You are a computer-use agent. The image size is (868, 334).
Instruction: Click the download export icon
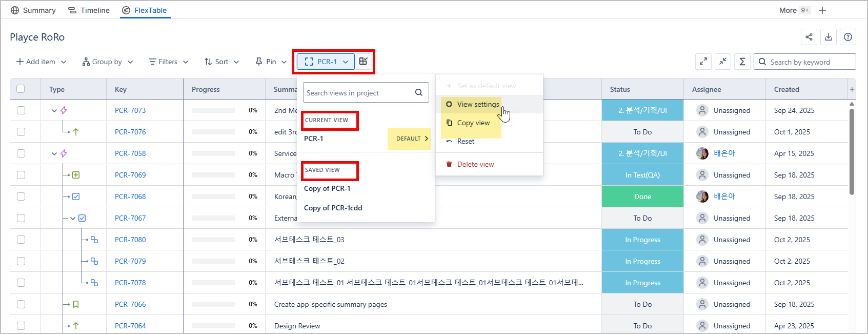coord(829,37)
